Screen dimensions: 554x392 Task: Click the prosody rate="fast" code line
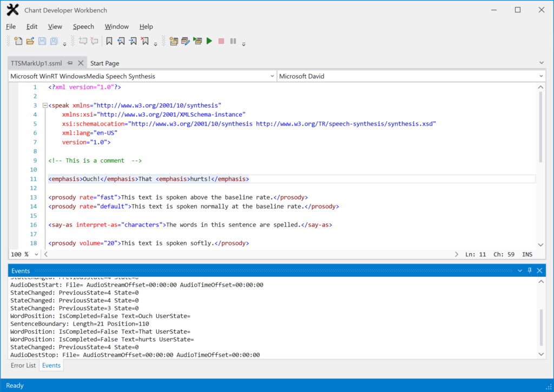[x=178, y=197]
